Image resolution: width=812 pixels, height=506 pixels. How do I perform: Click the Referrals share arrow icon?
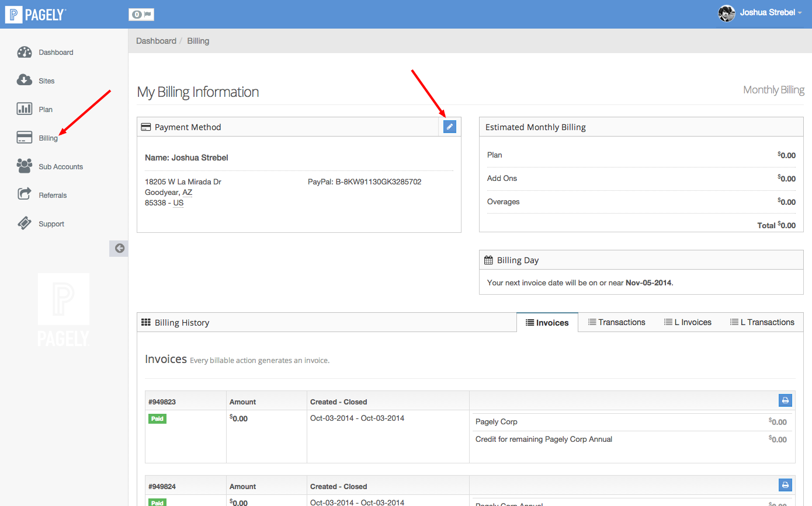[25, 195]
